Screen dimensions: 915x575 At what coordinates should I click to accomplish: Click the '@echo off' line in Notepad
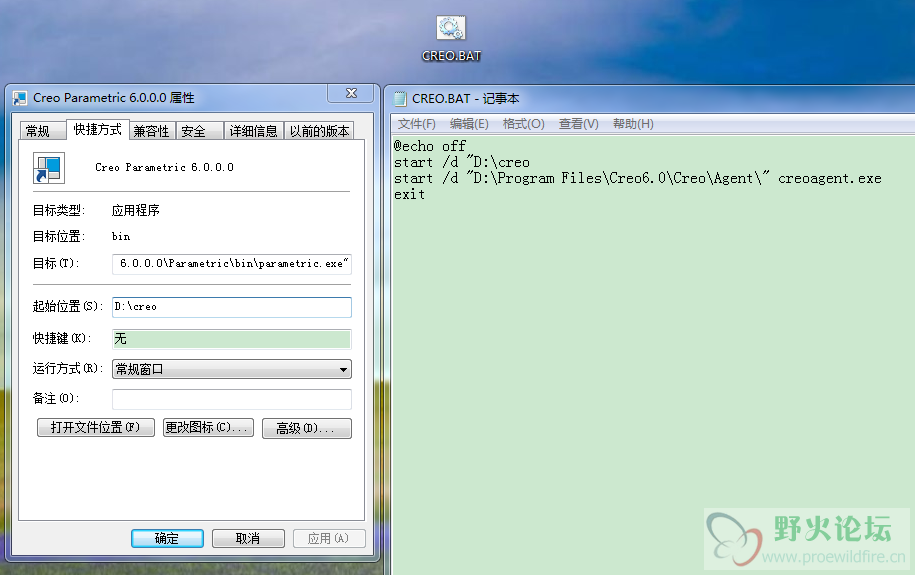click(x=429, y=146)
